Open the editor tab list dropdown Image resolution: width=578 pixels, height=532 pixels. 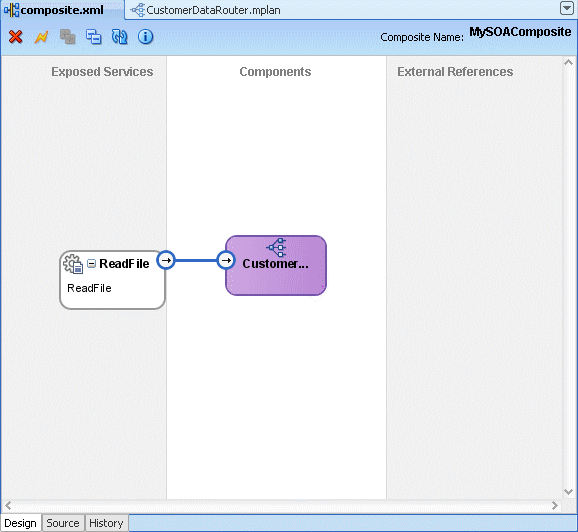pyautogui.click(x=567, y=8)
